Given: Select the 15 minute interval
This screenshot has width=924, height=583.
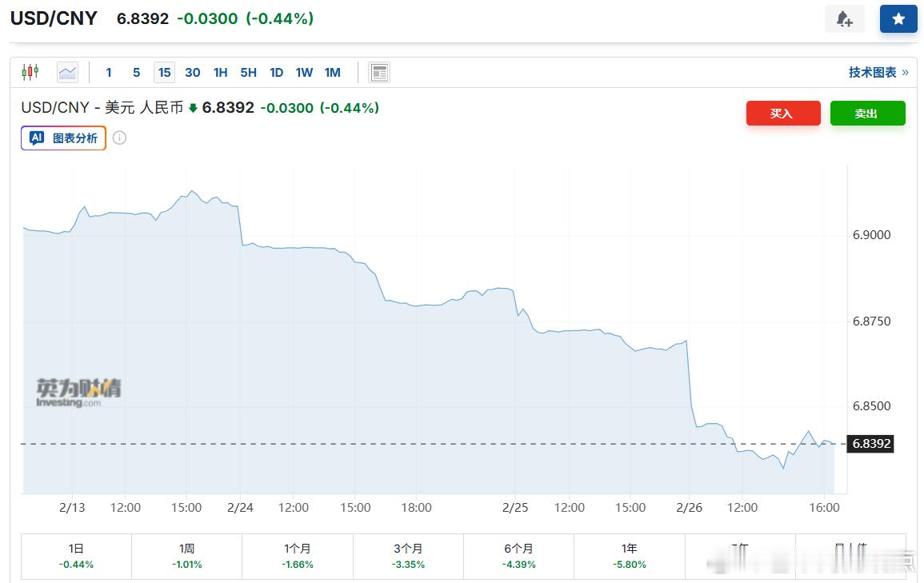Looking at the screenshot, I should pyautogui.click(x=165, y=73).
